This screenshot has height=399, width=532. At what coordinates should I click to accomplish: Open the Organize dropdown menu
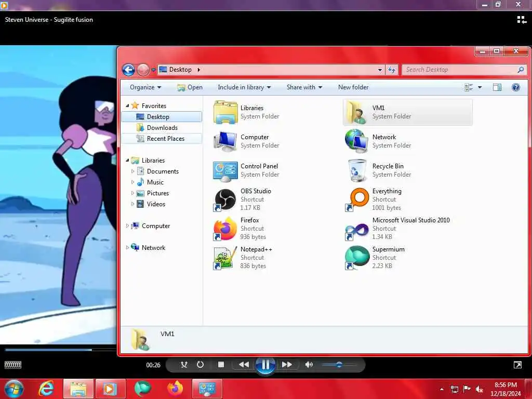point(145,87)
